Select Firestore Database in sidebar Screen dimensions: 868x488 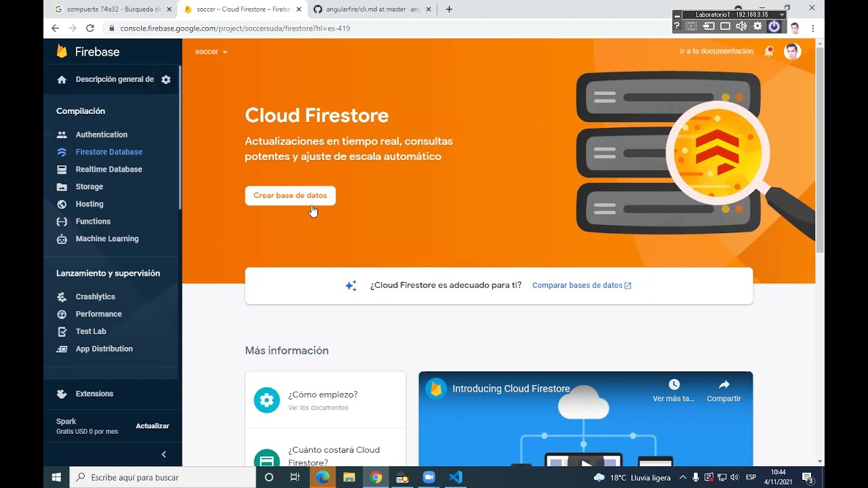click(108, 152)
